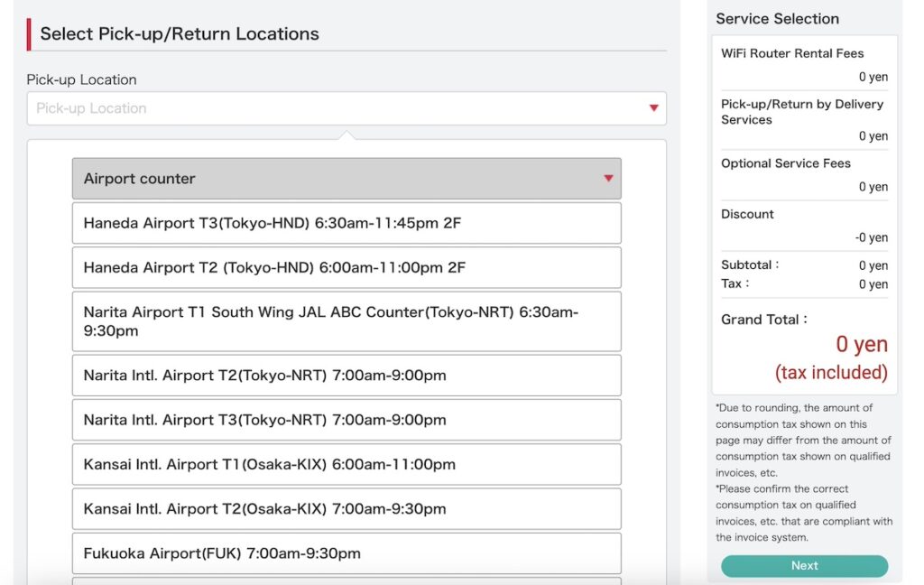Click the Select Pick-up/Return Locations heading
The width and height of the screenshot is (924, 585).
[180, 34]
